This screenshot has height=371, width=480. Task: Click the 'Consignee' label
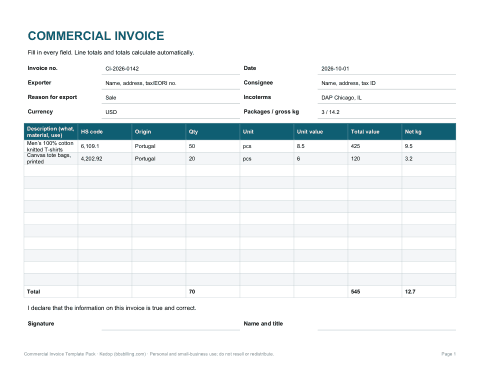point(258,83)
